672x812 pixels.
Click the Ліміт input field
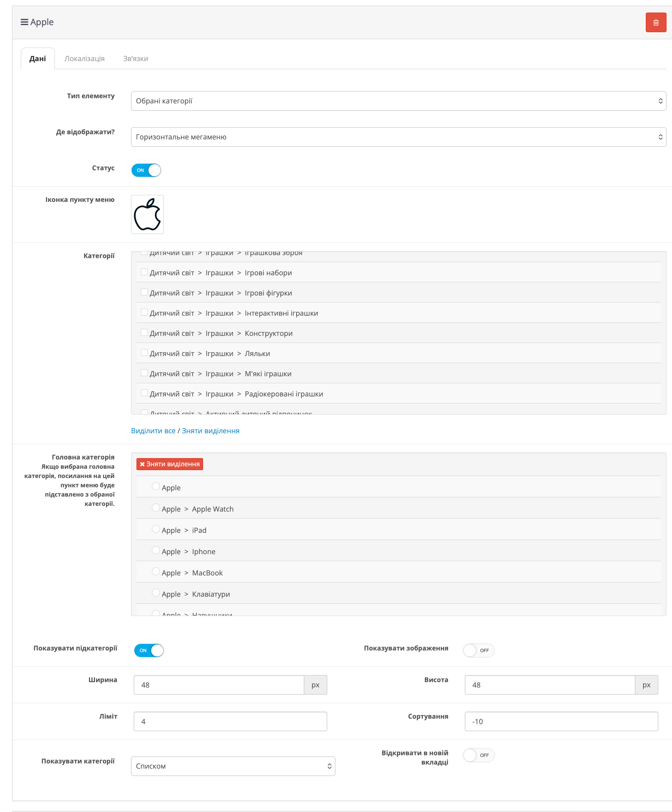click(x=230, y=721)
